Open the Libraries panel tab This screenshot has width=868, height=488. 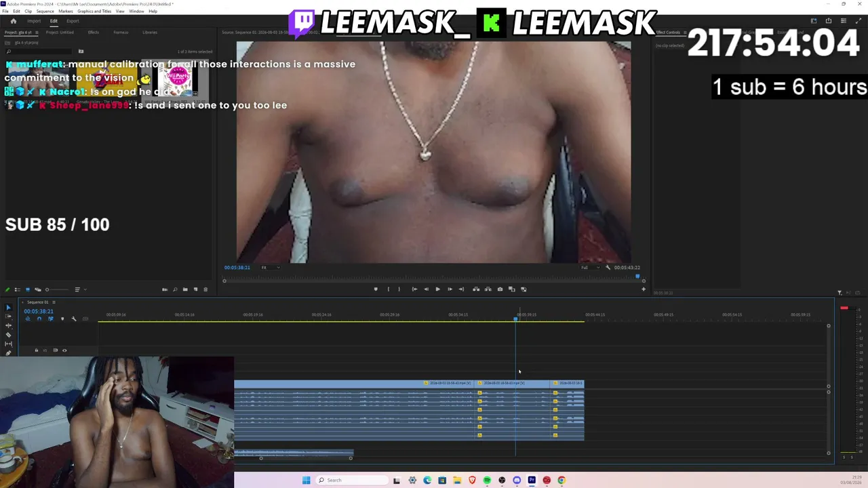(x=150, y=33)
